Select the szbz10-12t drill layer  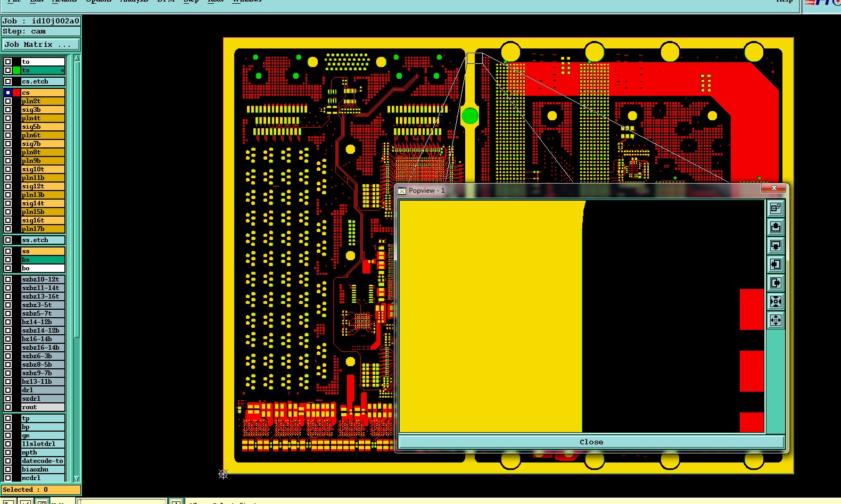pyautogui.click(x=43, y=279)
